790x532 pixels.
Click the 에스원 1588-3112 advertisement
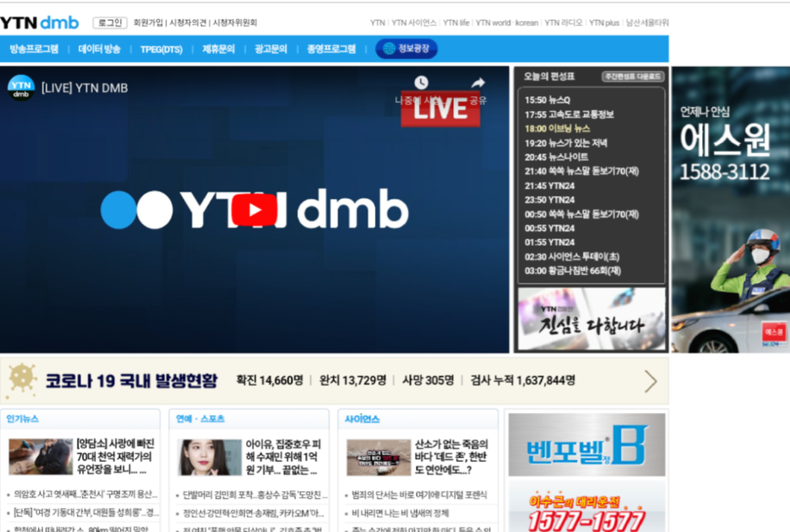point(730,209)
